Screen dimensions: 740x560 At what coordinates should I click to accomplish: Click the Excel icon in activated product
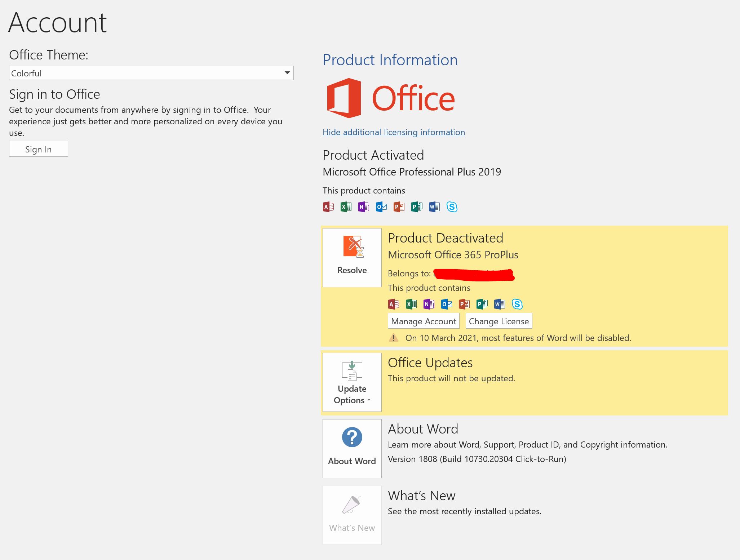[x=345, y=206]
